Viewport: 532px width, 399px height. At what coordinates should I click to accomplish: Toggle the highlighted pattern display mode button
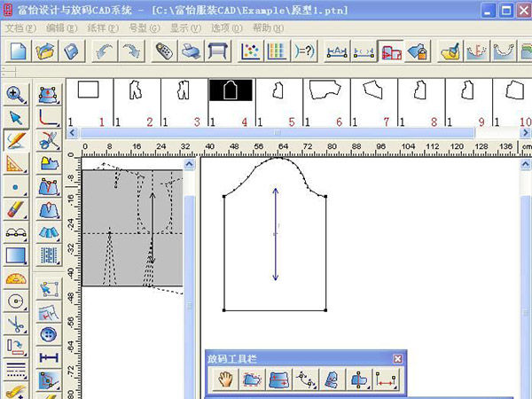pos(390,52)
